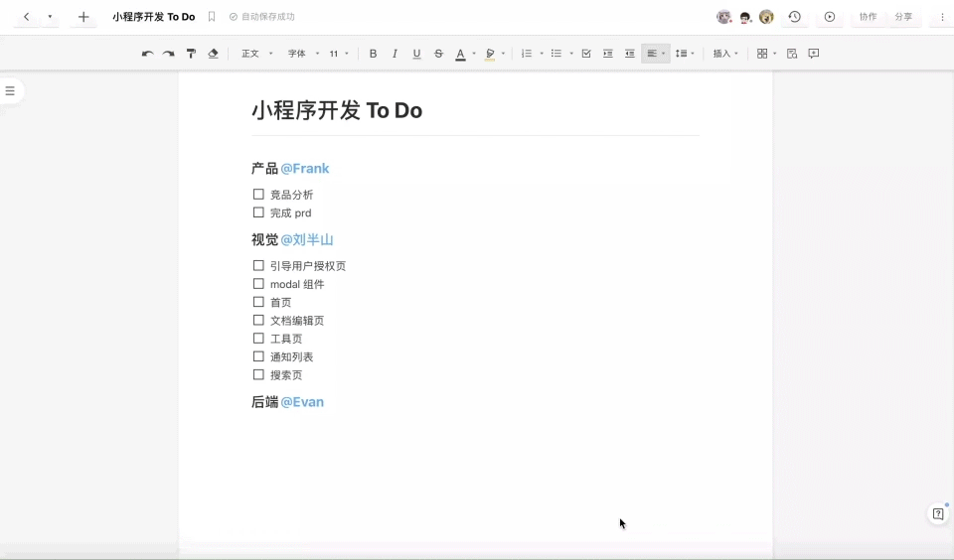The image size is (954, 560).
Task: Bookmark this document
Action: click(x=212, y=17)
